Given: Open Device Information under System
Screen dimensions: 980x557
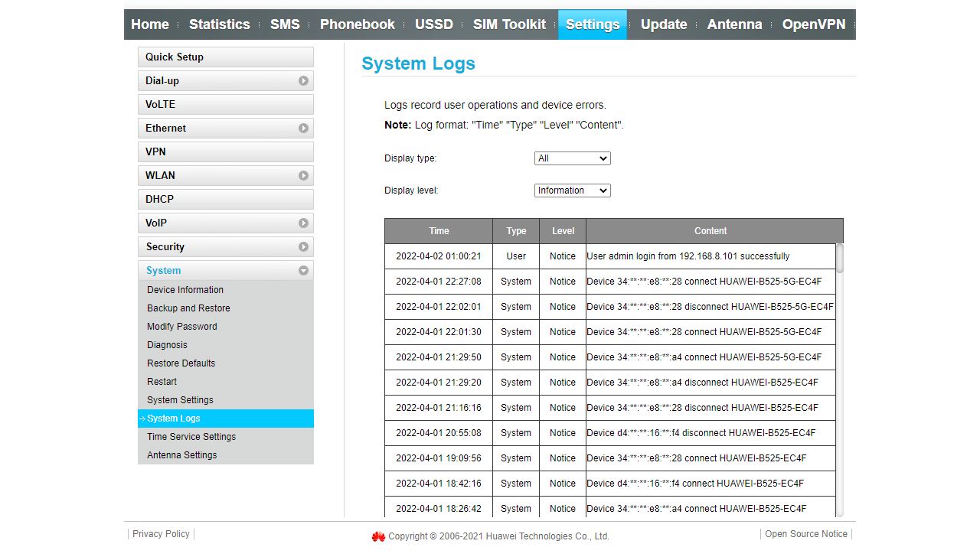Looking at the screenshot, I should [x=185, y=290].
